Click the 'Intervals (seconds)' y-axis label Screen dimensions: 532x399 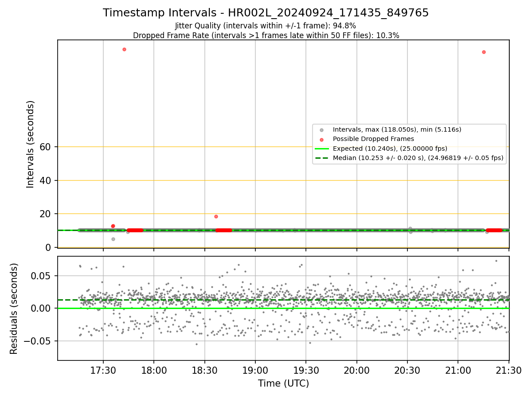pyautogui.click(x=31, y=144)
